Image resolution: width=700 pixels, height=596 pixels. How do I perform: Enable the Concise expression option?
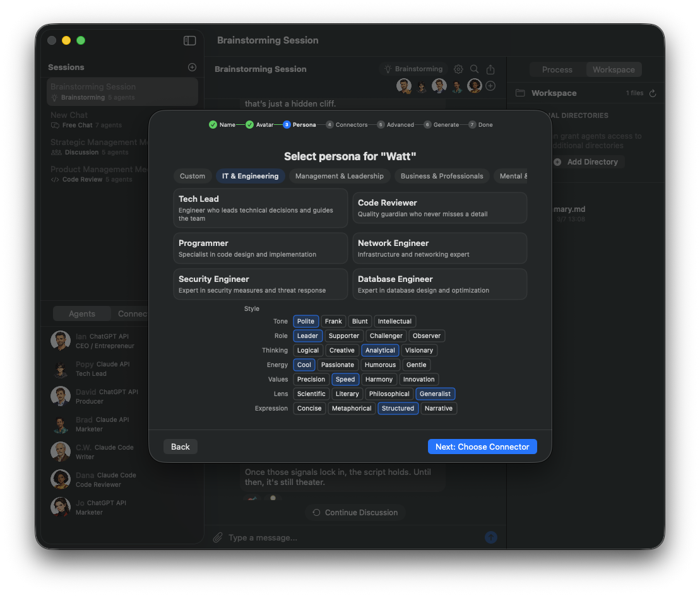click(309, 408)
